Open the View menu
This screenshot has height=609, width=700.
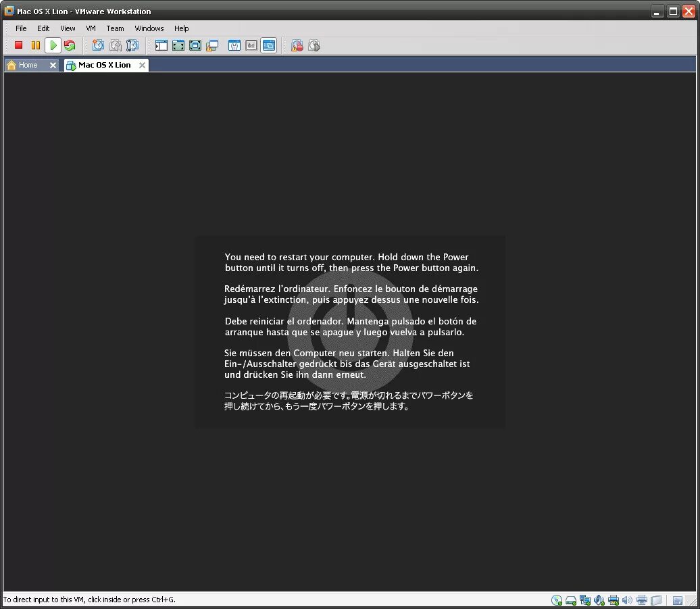68,28
